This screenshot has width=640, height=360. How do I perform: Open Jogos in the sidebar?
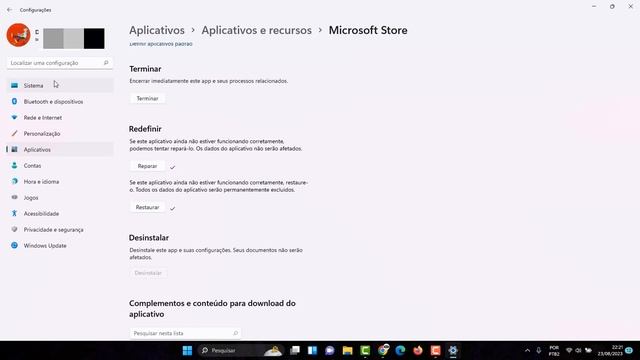[x=60, y=198]
